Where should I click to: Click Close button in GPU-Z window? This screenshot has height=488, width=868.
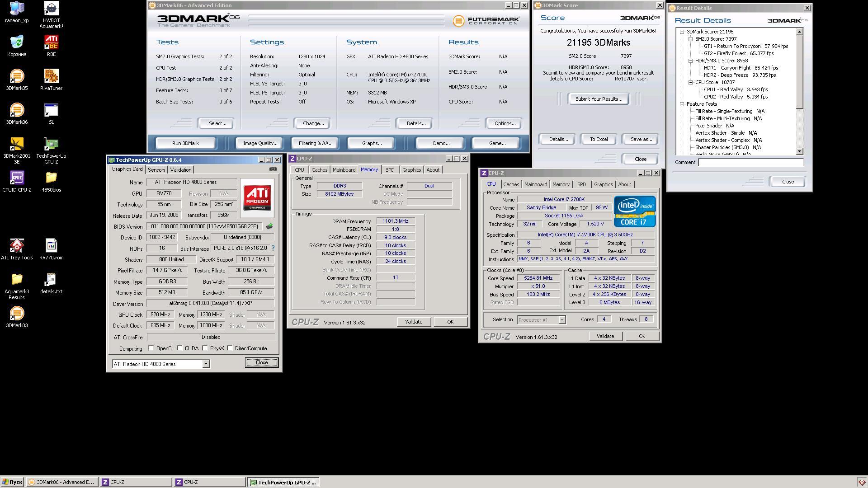click(262, 362)
